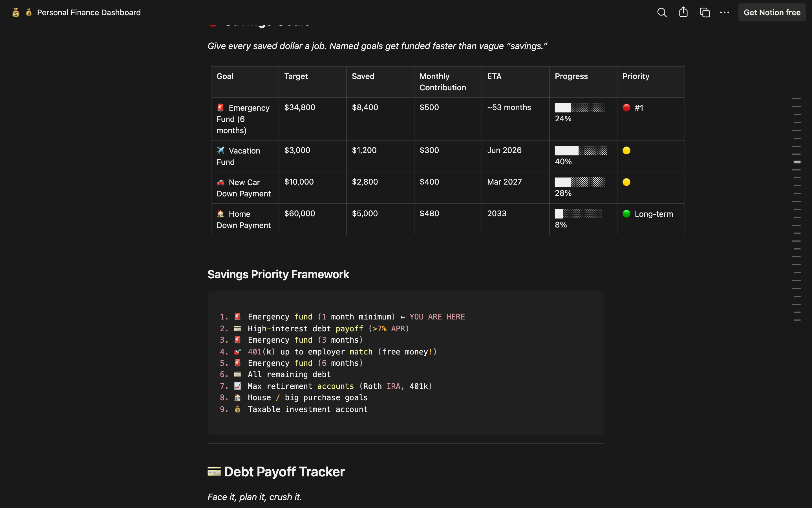Viewport: 812px width, 508px height.
Task: Click the 24% progress bar for Emergency Fund
Action: (579, 108)
